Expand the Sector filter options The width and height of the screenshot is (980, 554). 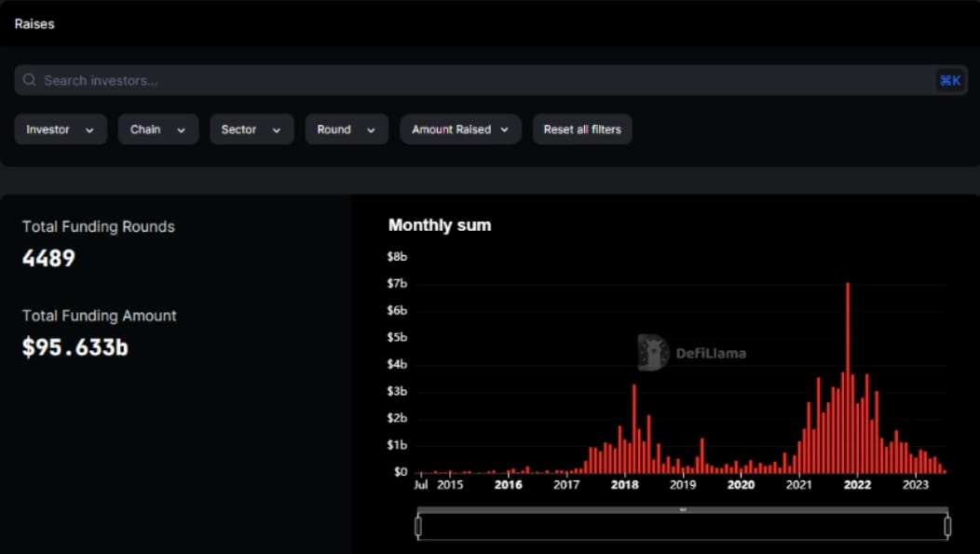coord(252,129)
